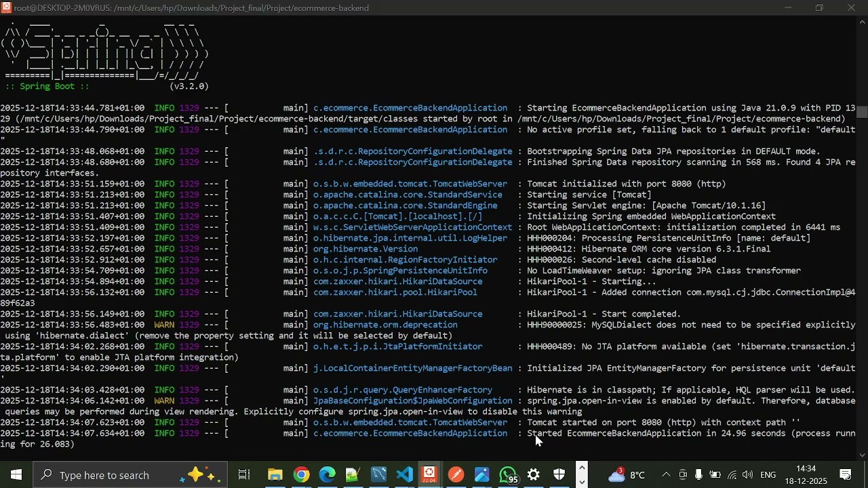The height and width of the screenshot is (488, 868).
Task: Click the scrollbar up arrow in terminal
Action: tap(862, 22)
